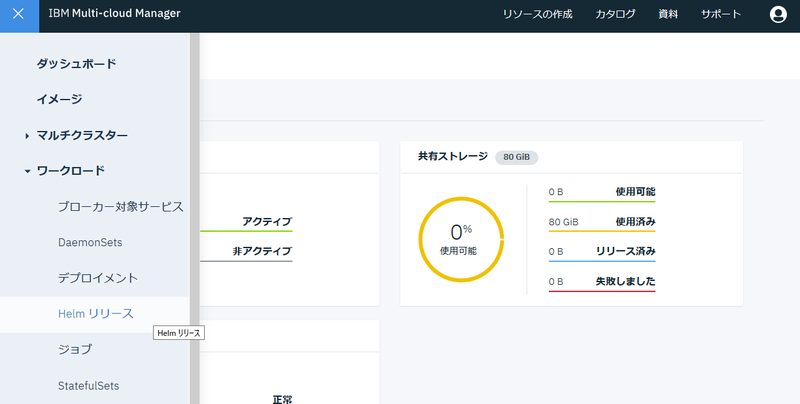The width and height of the screenshot is (800, 404).
Task: Open カタログ in the header
Action: click(x=615, y=14)
